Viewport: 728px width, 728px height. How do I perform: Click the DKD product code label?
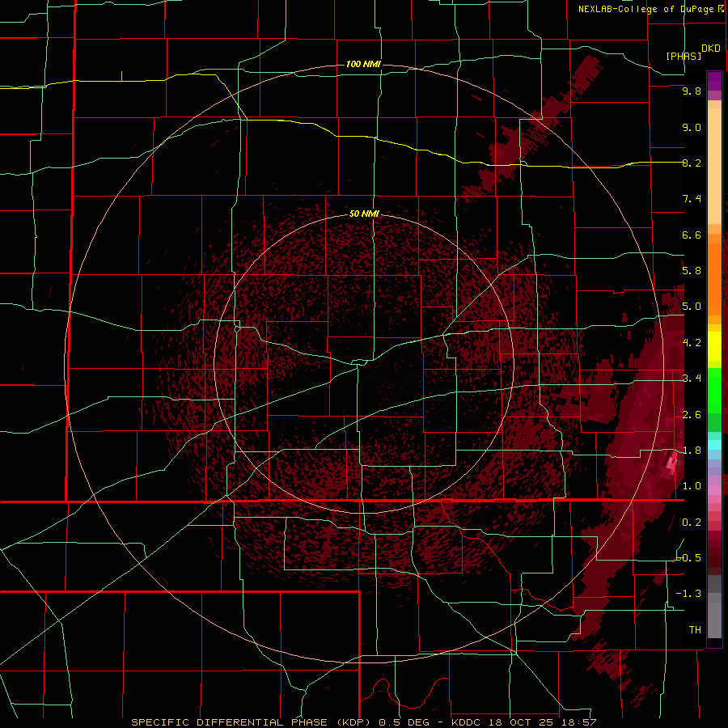click(x=711, y=49)
